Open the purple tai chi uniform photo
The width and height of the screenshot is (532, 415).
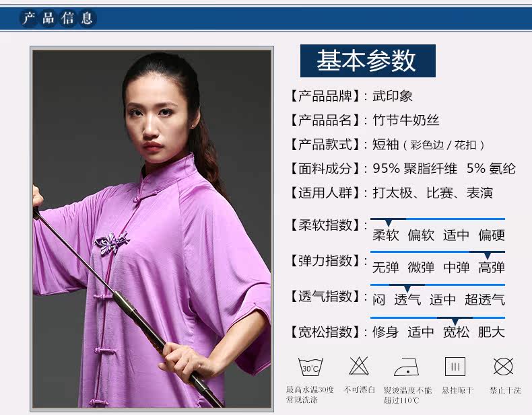click(x=152, y=229)
